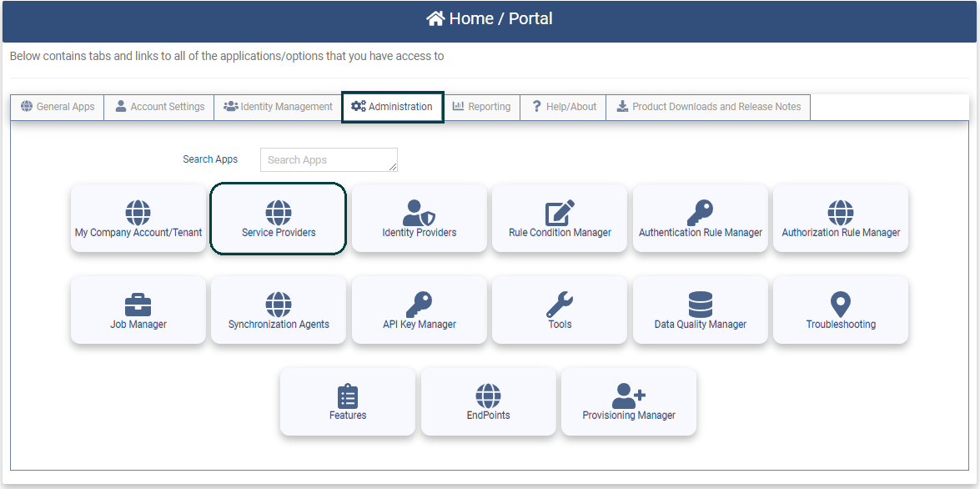The height and width of the screenshot is (489, 980).
Task: Launch the EndPoints application
Action: pyautogui.click(x=488, y=401)
